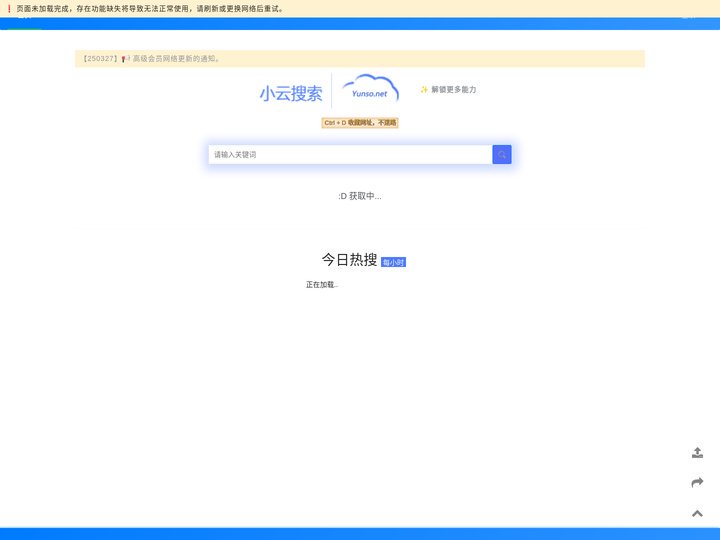This screenshot has width=720, height=540.
Task: Click the share arrow icon
Action: click(x=697, y=482)
